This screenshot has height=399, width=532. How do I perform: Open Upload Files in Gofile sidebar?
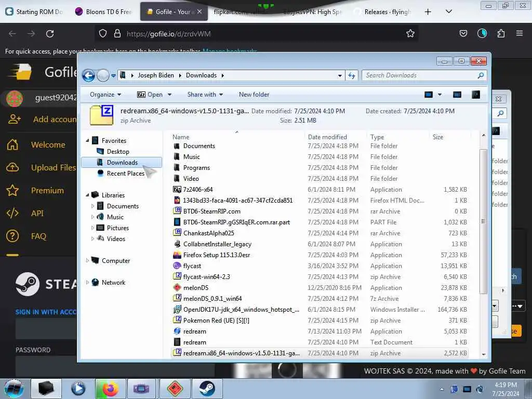(41, 168)
